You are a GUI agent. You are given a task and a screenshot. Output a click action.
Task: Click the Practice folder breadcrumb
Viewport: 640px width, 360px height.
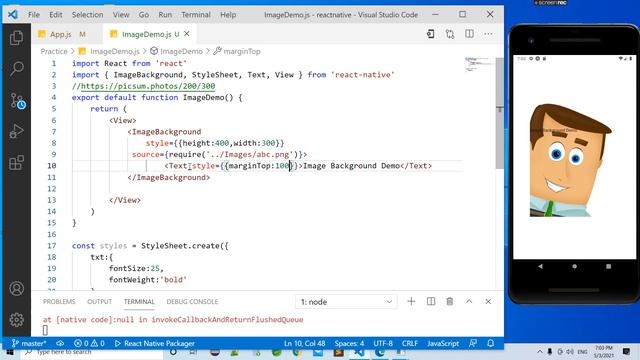click(x=53, y=51)
